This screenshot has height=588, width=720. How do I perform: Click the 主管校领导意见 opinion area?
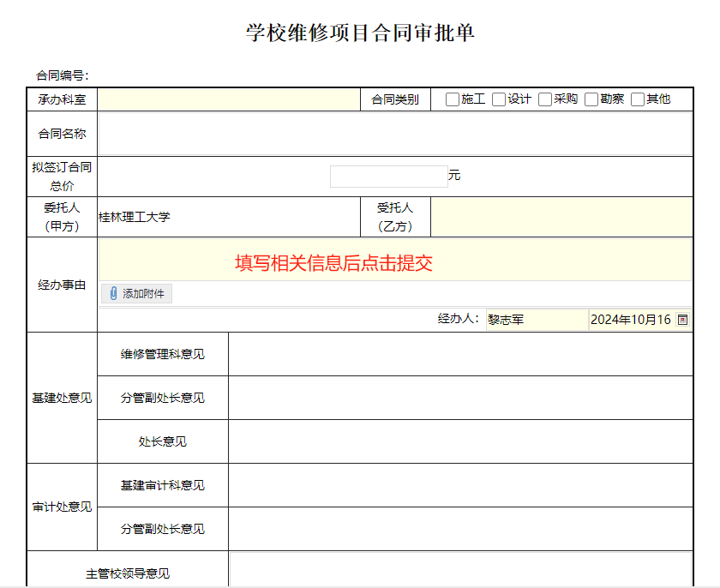click(460, 570)
